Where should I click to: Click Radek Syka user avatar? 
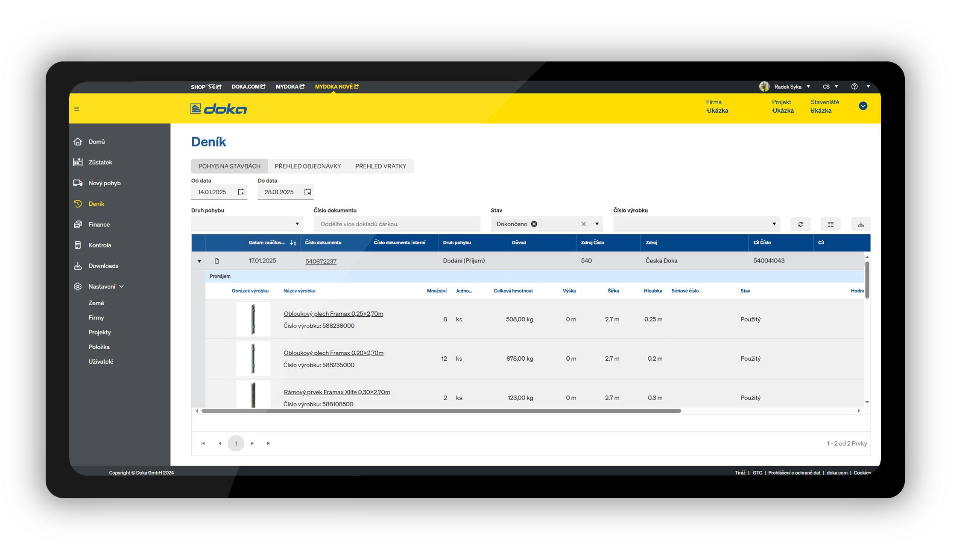(x=764, y=87)
